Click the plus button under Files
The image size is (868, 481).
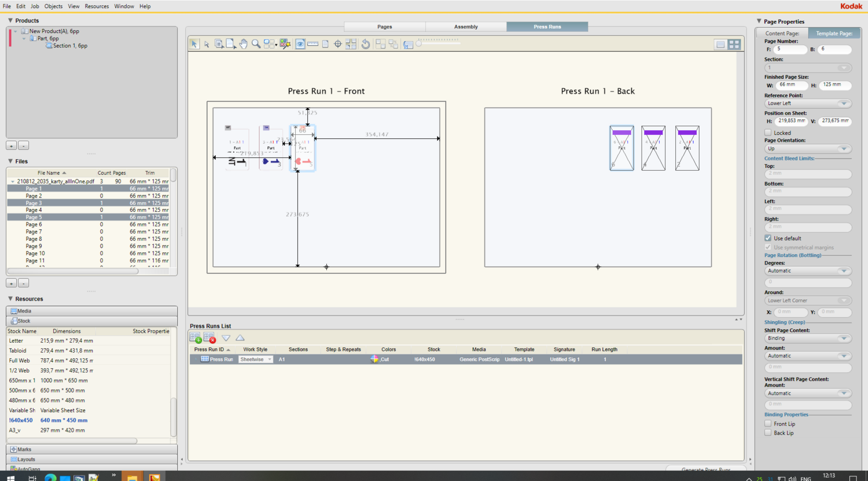click(x=12, y=283)
